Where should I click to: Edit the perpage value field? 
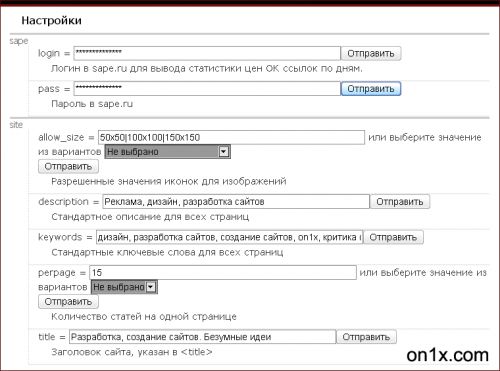223,273
